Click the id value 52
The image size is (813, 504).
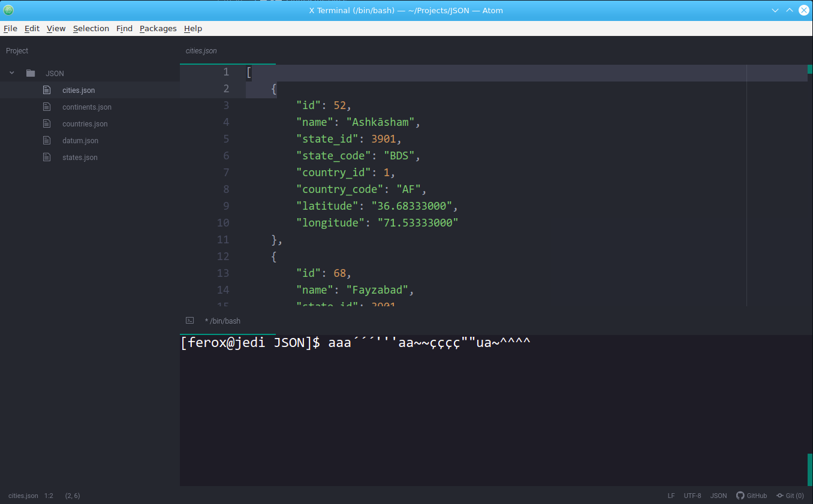340,105
